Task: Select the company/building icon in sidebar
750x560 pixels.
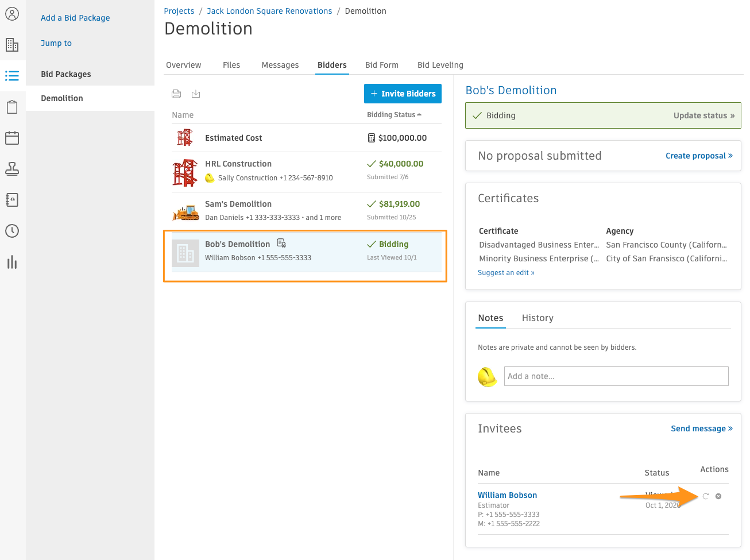Action: pyautogui.click(x=12, y=44)
